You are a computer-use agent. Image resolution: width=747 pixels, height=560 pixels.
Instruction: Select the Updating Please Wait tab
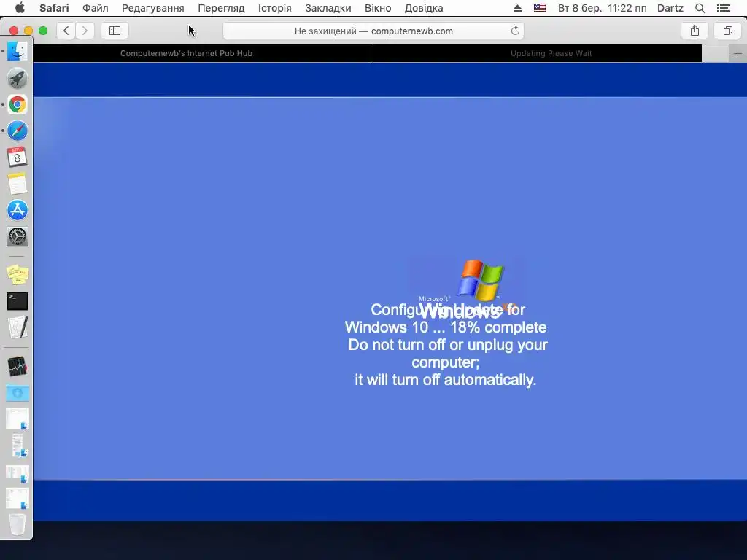[551, 53]
